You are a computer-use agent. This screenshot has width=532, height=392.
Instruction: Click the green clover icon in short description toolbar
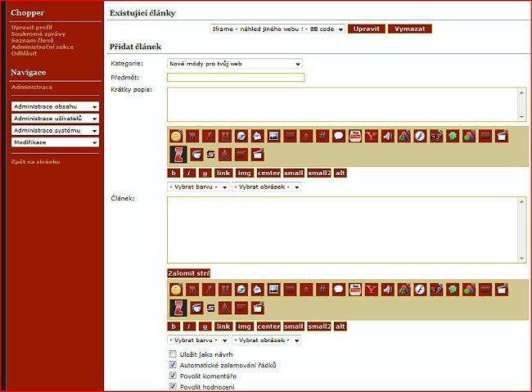(x=453, y=136)
